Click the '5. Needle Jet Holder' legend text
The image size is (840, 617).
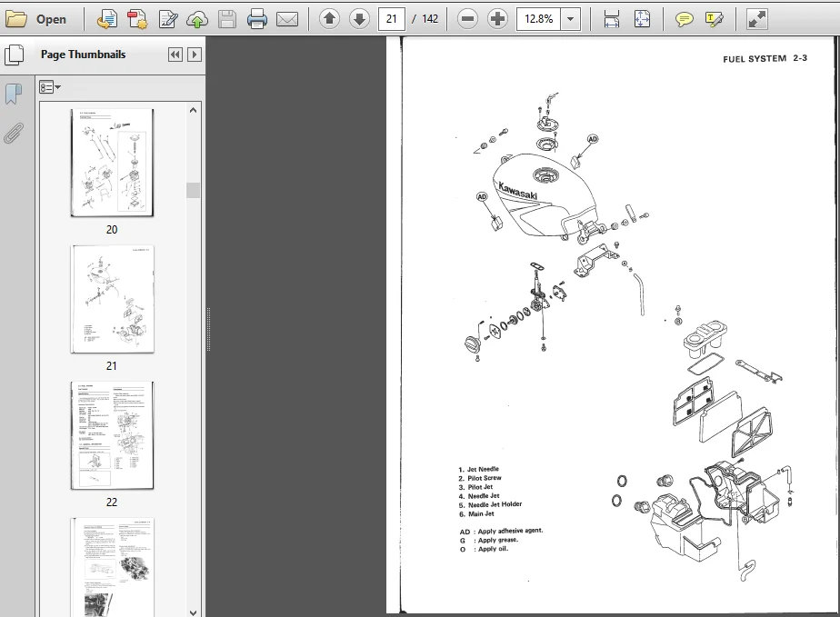[x=490, y=504]
